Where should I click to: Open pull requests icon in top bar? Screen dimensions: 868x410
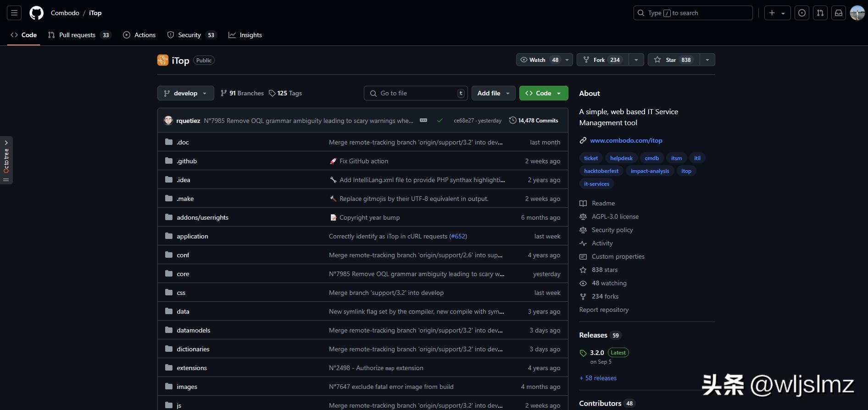pos(820,13)
